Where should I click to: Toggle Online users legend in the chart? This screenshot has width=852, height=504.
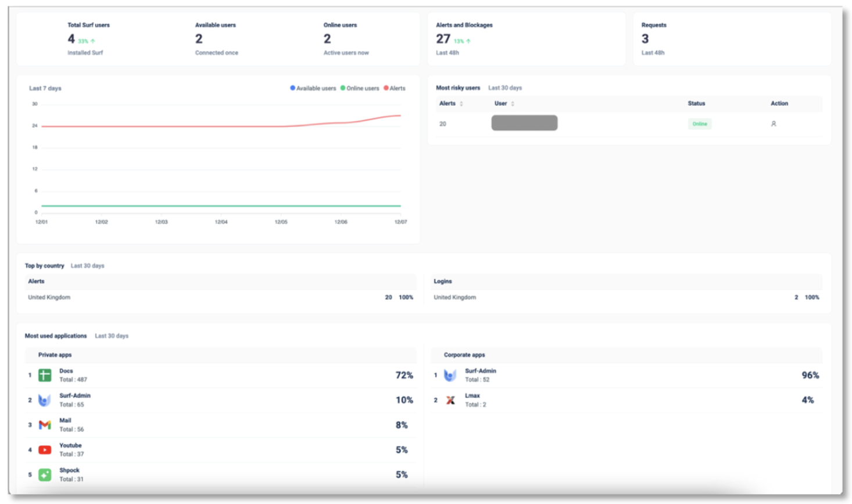pyautogui.click(x=360, y=88)
